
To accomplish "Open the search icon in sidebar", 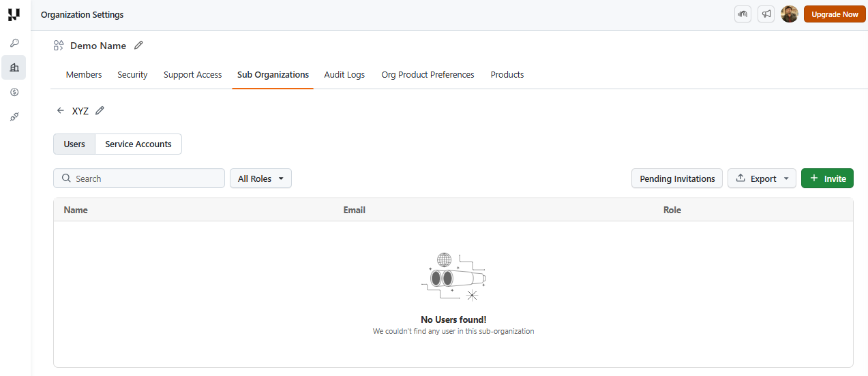I will coord(14,43).
